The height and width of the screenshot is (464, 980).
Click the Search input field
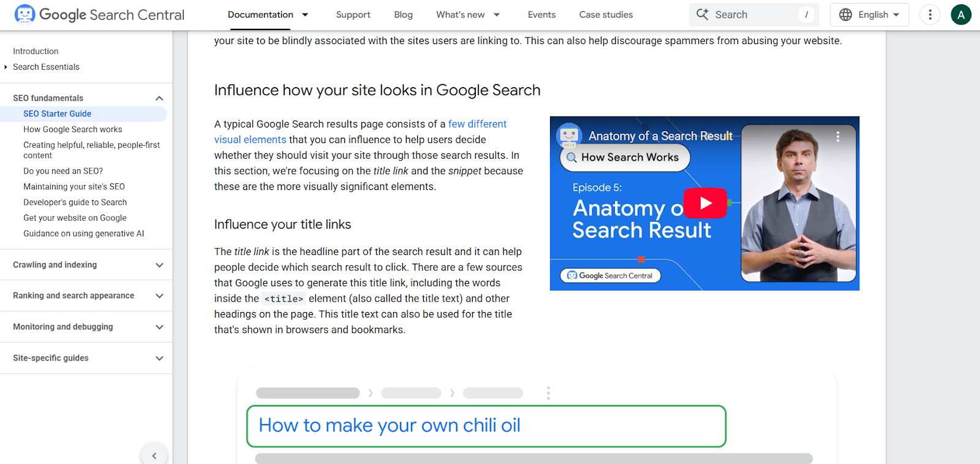tap(754, 15)
